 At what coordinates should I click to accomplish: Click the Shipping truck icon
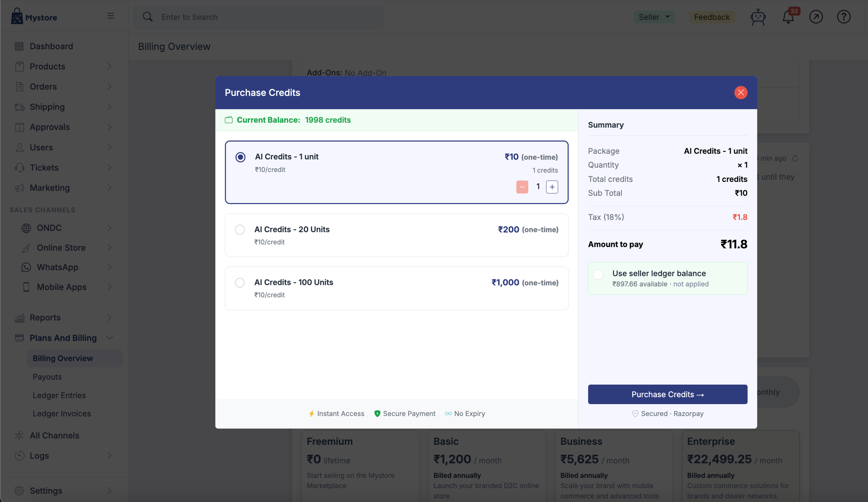(19, 107)
